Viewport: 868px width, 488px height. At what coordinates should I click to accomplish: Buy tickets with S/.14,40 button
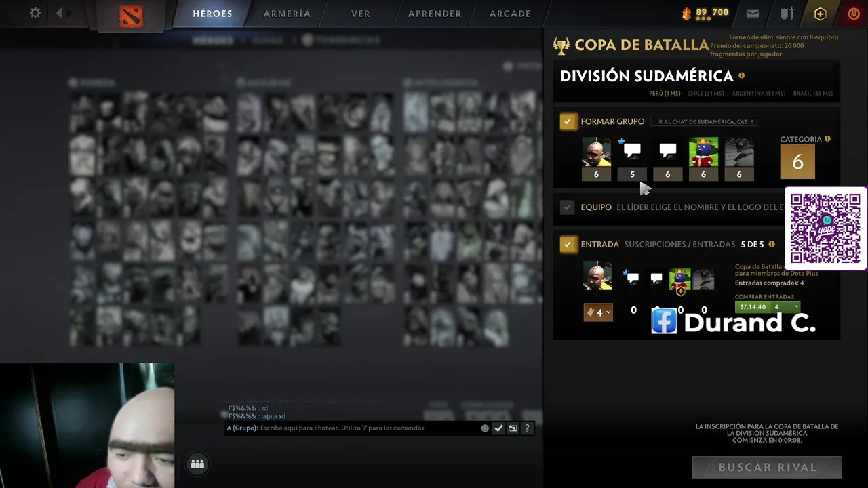pos(753,307)
